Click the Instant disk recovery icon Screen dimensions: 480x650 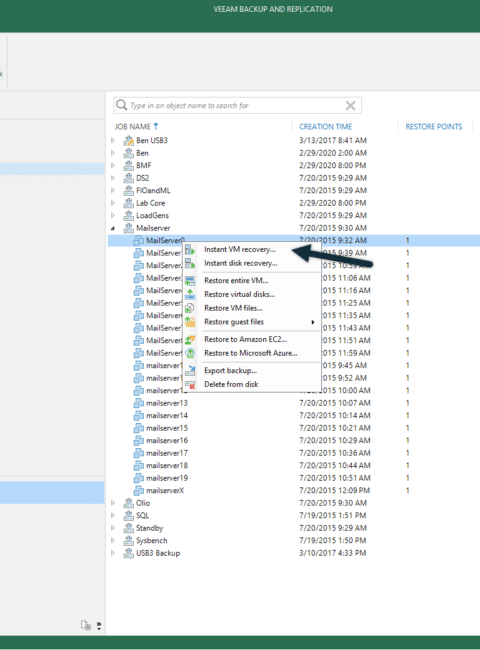click(x=190, y=263)
